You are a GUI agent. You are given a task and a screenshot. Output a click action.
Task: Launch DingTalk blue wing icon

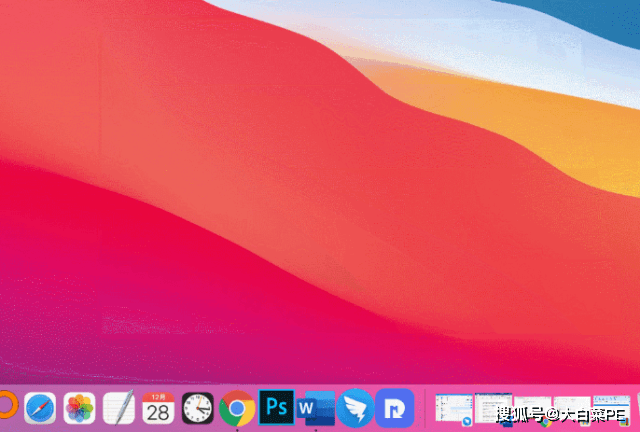pos(355,408)
